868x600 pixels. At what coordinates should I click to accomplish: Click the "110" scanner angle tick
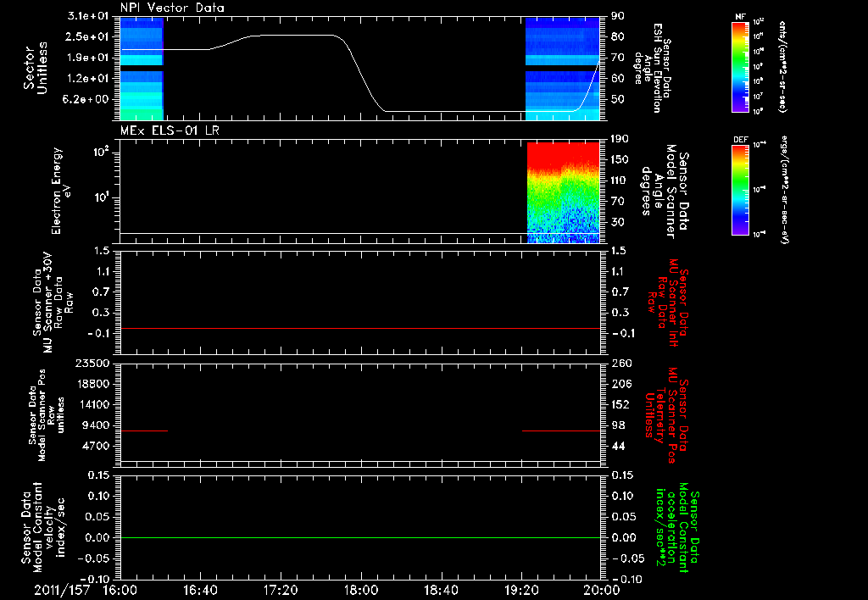pyautogui.click(x=618, y=181)
